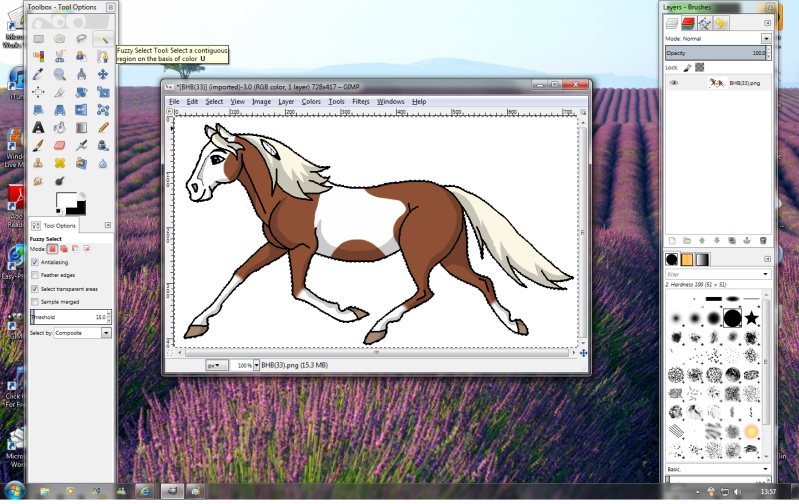This screenshot has height=504, width=799.
Task: Select the Cage Transform tool
Action: pos(103,110)
